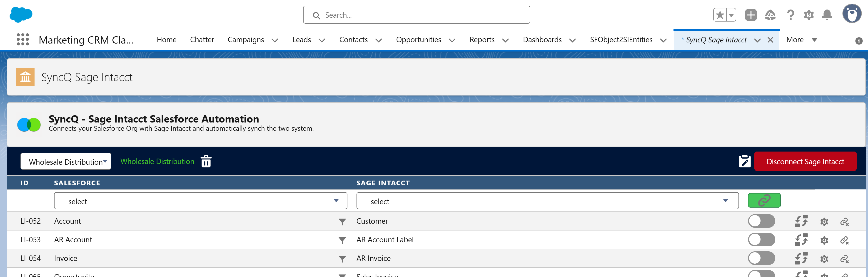This screenshot has width=868, height=277.
Task: Unlink the Account Customer mapping
Action: coord(844,222)
